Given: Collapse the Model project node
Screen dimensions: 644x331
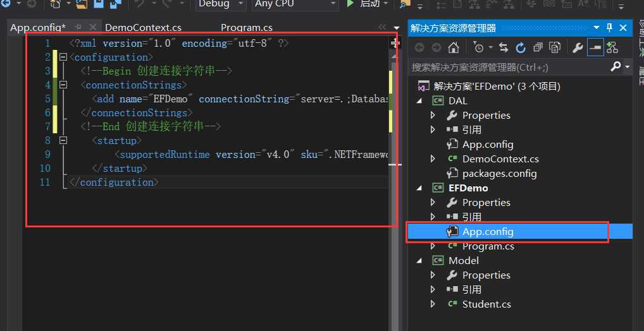Looking at the screenshot, I should click(x=419, y=260).
